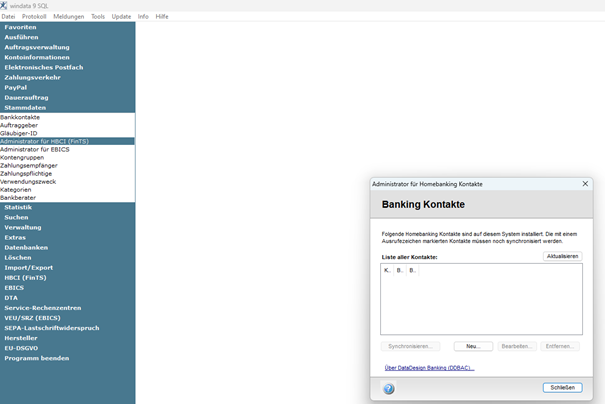Viewport: 605px width, 404px height.
Task: Select the Gläubiger-ID entry
Action: (x=19, y=134)
